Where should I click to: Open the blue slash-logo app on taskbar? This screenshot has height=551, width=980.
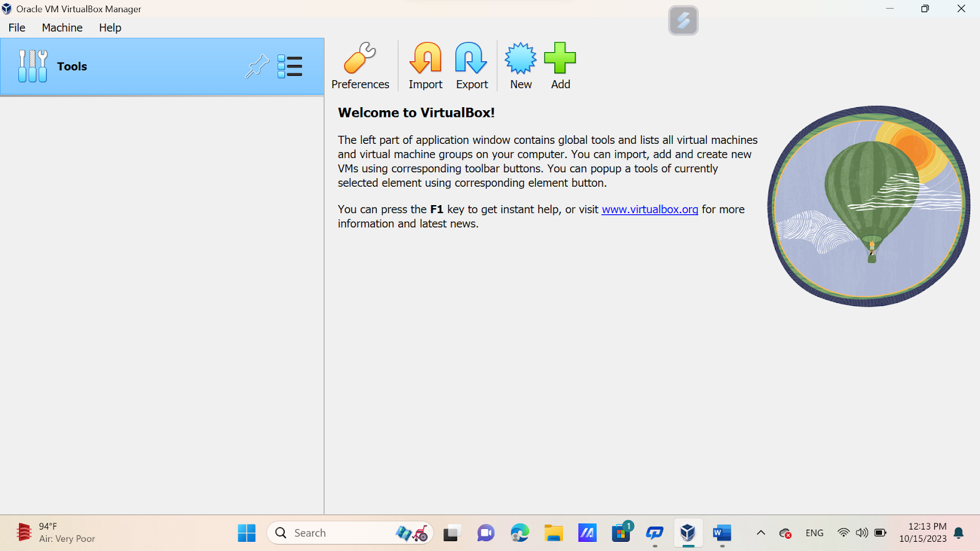pos(587,533)
